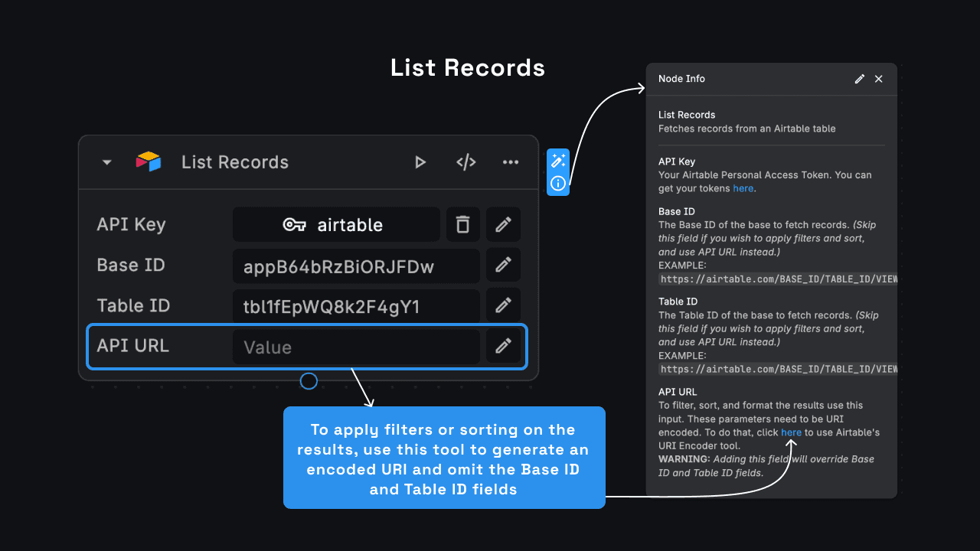Click the 'WARNING:' text in Node Info

[684, 459]
